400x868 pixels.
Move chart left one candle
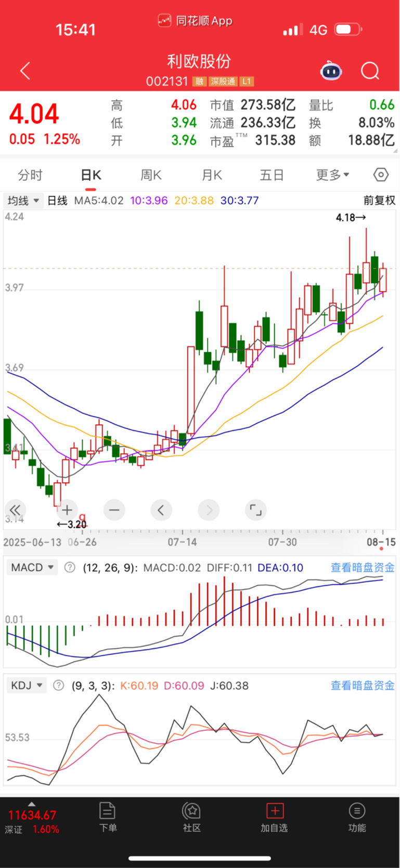pos(161,510)
